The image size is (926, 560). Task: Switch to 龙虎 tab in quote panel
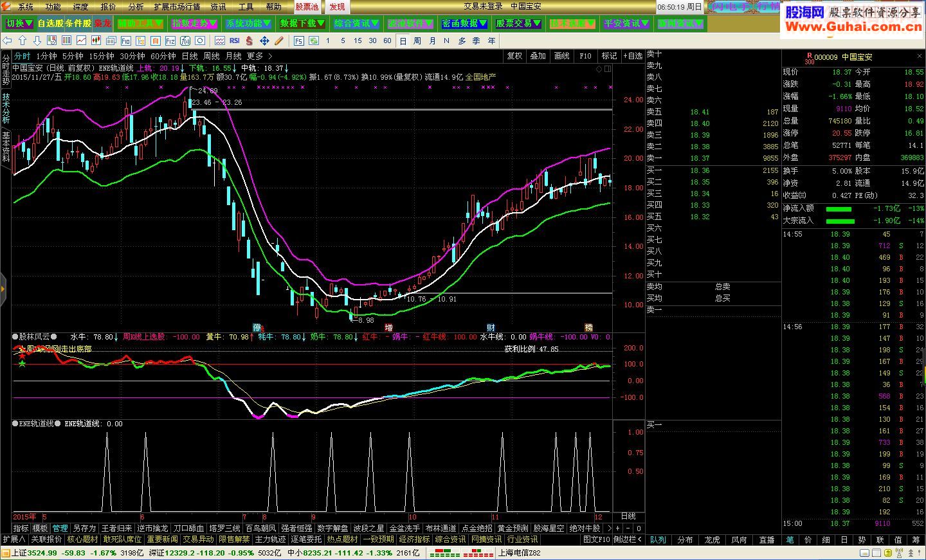pos(713,539)
